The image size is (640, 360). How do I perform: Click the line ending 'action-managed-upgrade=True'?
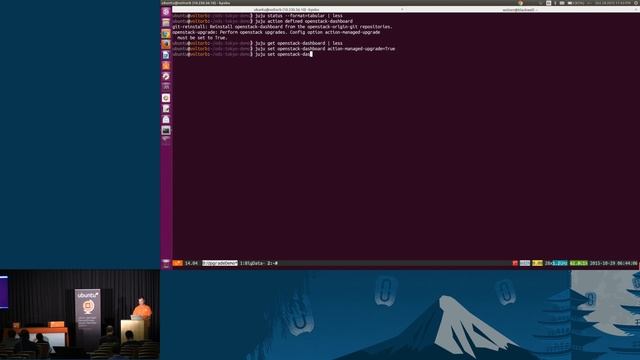[325, 49]
